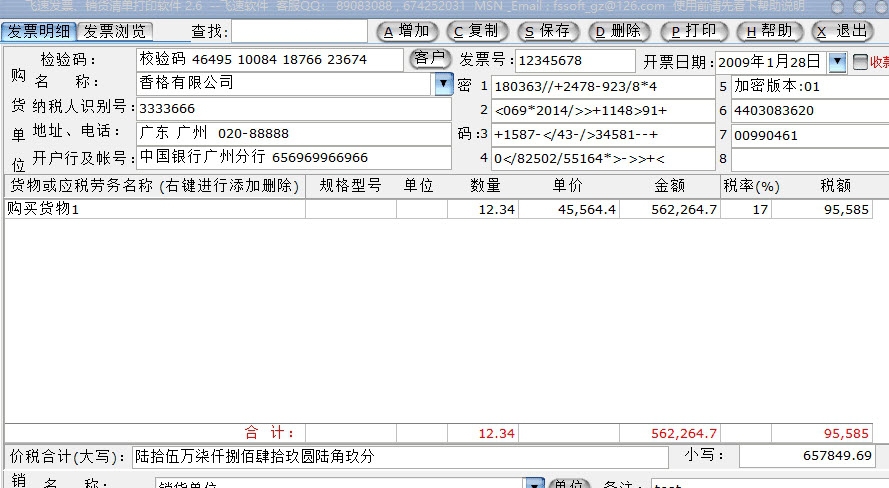Click amount cell 562,264.7 in item row

tap(670, 209)
